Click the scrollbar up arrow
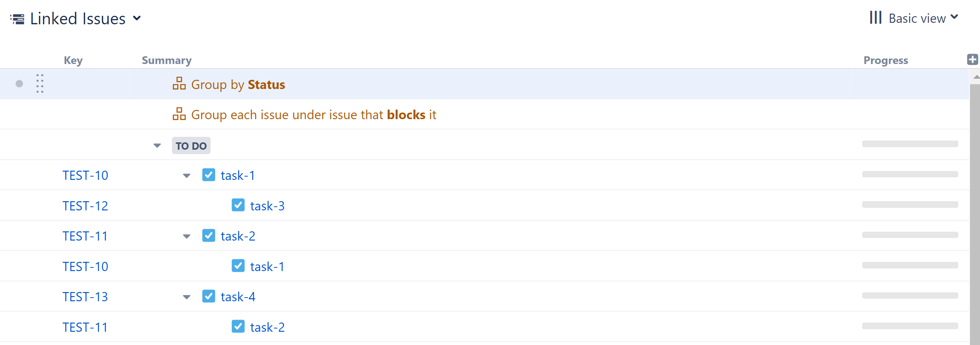The width and height of the screenshot is (980, 345). click(x=975, y=77)
